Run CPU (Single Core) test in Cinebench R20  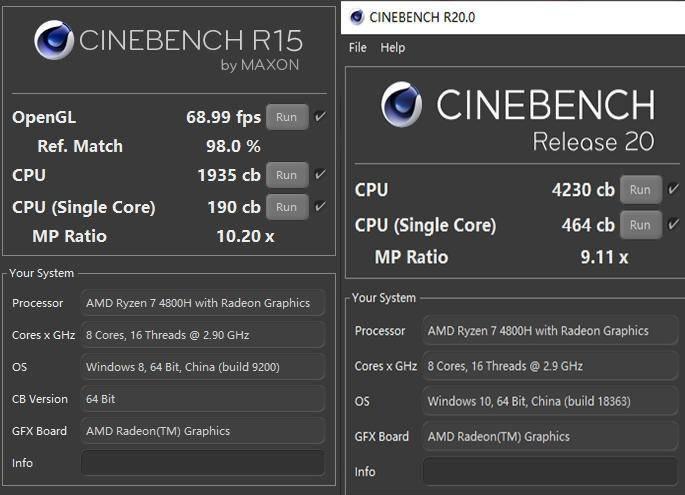point(640,225)
